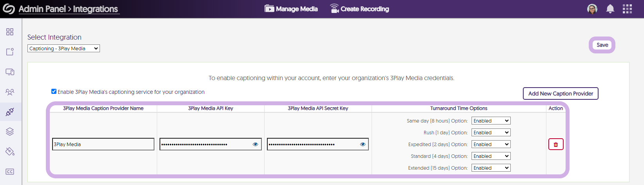This screenshot has height=185, width=644.
Task: Open the users group sidebar icon
Action: 10,92
